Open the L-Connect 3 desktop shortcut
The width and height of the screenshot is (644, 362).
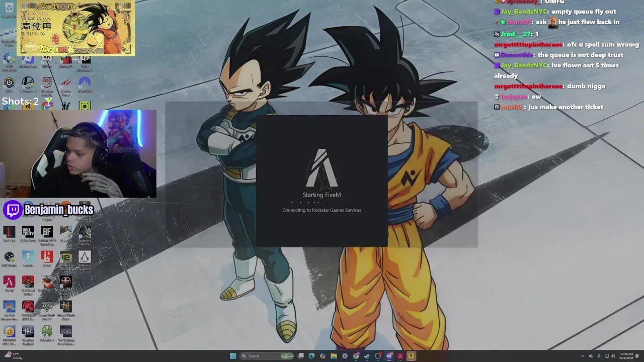(28, 84)
